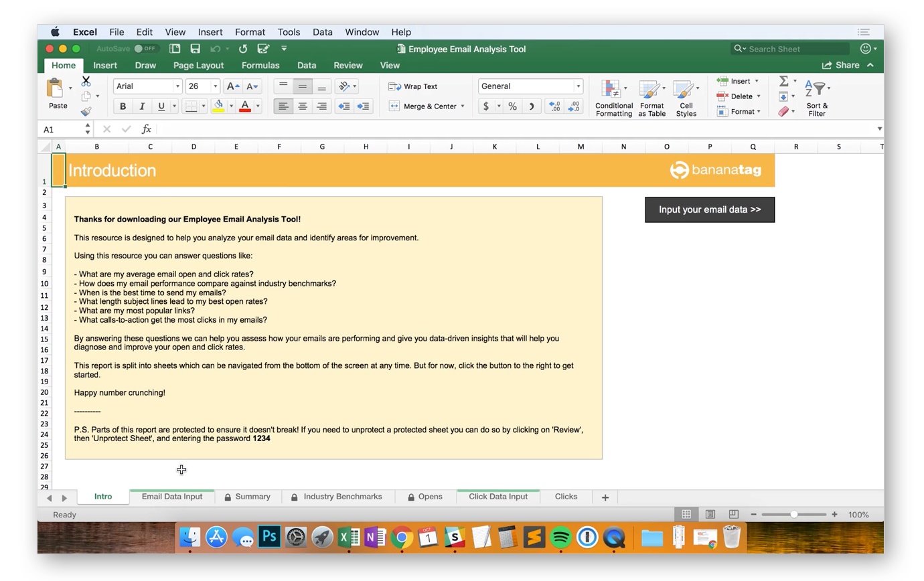
Task: Open the Tools menu in menu bar
Action: pos(289,32)
